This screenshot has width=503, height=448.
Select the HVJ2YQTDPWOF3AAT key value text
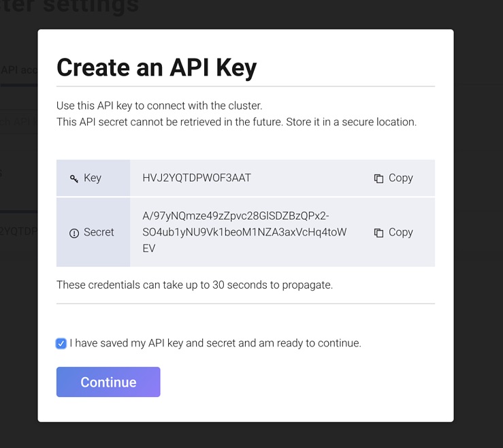197,178
